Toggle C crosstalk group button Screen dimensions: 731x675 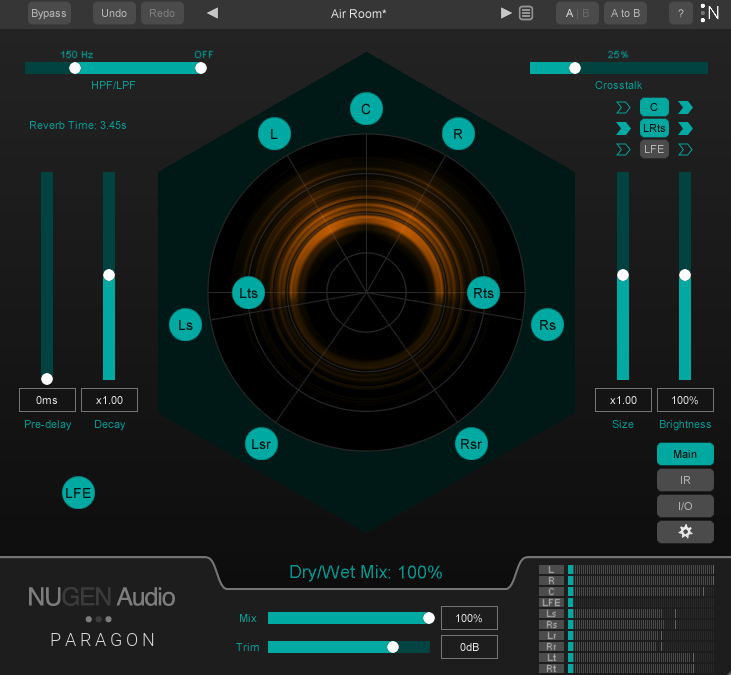[654, 107]
